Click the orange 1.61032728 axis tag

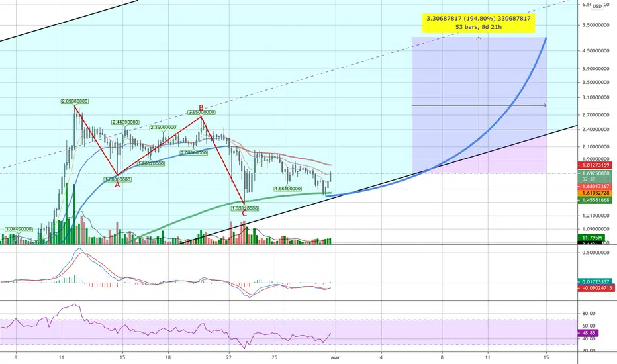tap(594, 193)
